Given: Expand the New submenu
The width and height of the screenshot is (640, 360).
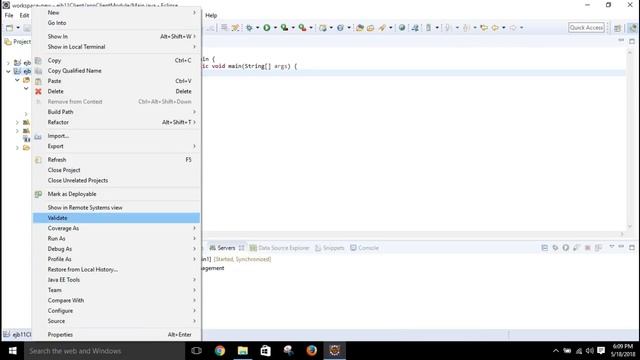Looking at the screenshot, I should [x=116, y=13].
